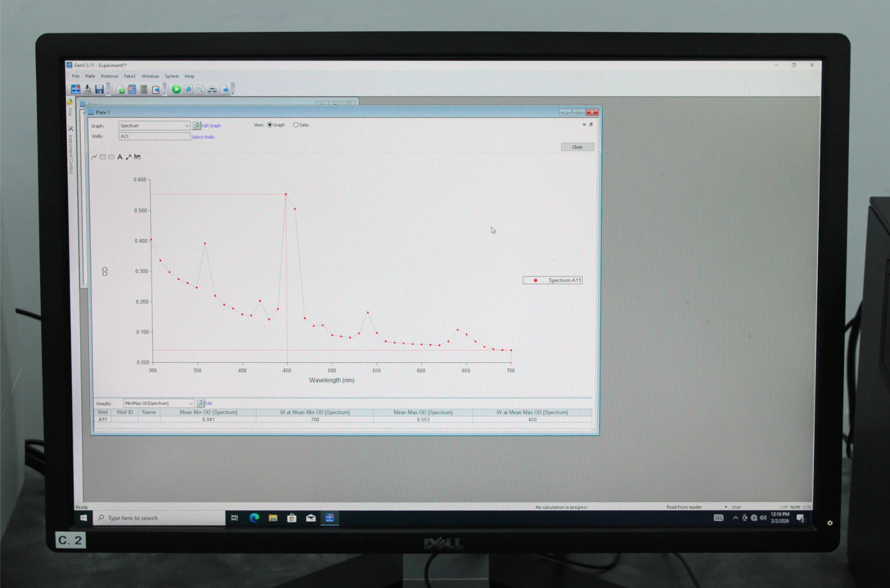
Task: Open the calculator icon in the toolbar
Action: click(x=144, y=90)
